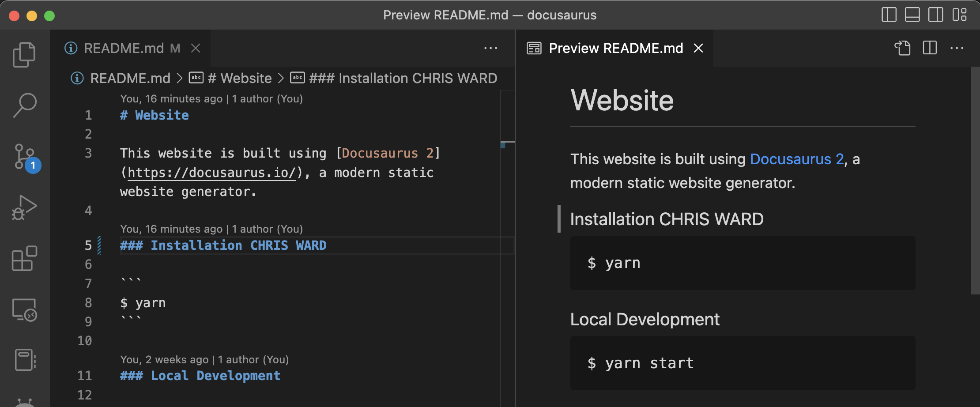This screenshot has width=980, height=407.
Task: Open Run and Debug view
Action: tap(24, 207)
